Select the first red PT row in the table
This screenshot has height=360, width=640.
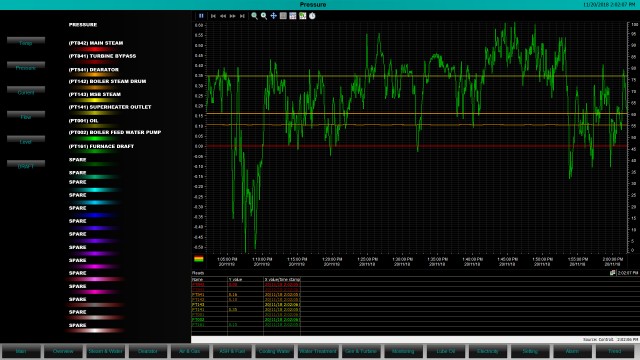246,284
